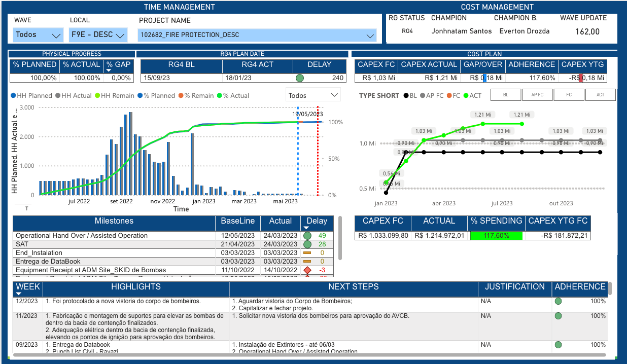627x364 pixels.
Task: Click green status circle for Operational Hand Over
Action: coord(307,236)
